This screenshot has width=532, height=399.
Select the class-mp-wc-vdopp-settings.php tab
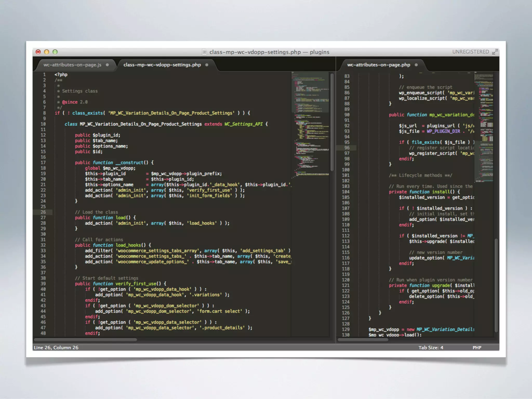click(162, 65)
